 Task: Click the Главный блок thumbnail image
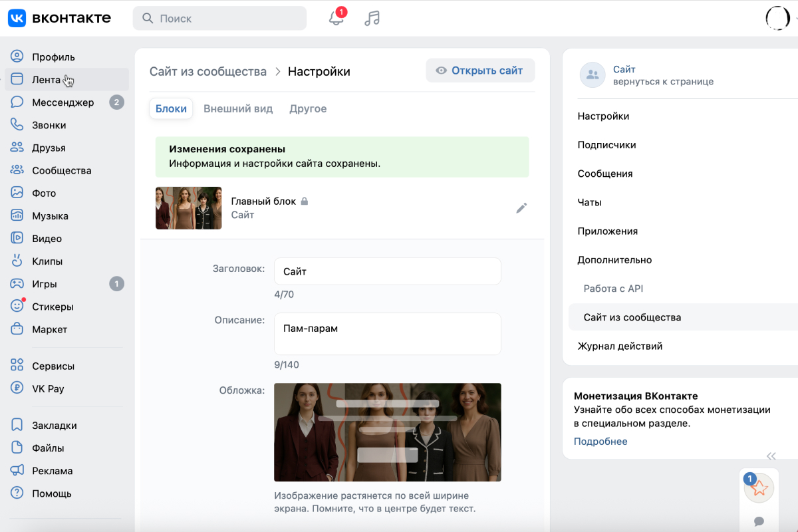pos(189,208)
